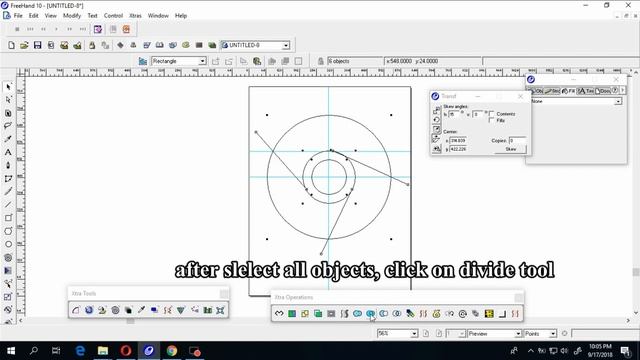640x360 pixels.
Task: Open the File menu
Action: click(x=18, y=16)
